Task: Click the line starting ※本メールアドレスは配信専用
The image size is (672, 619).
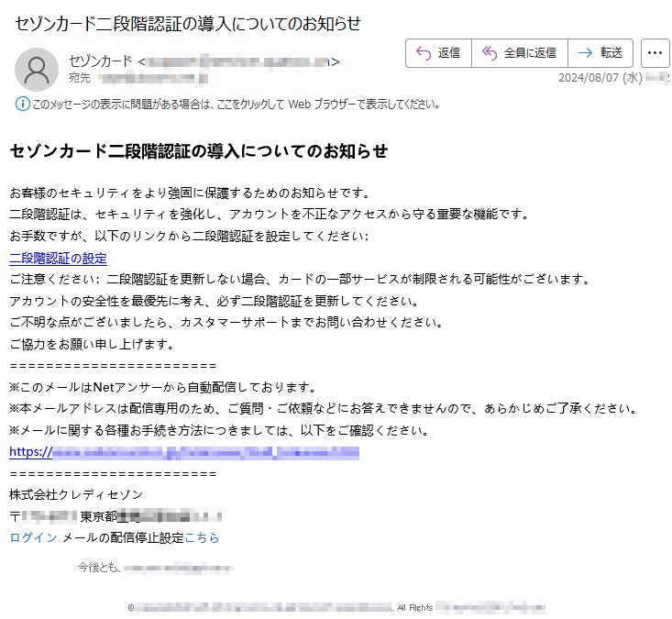Action: 324,408
